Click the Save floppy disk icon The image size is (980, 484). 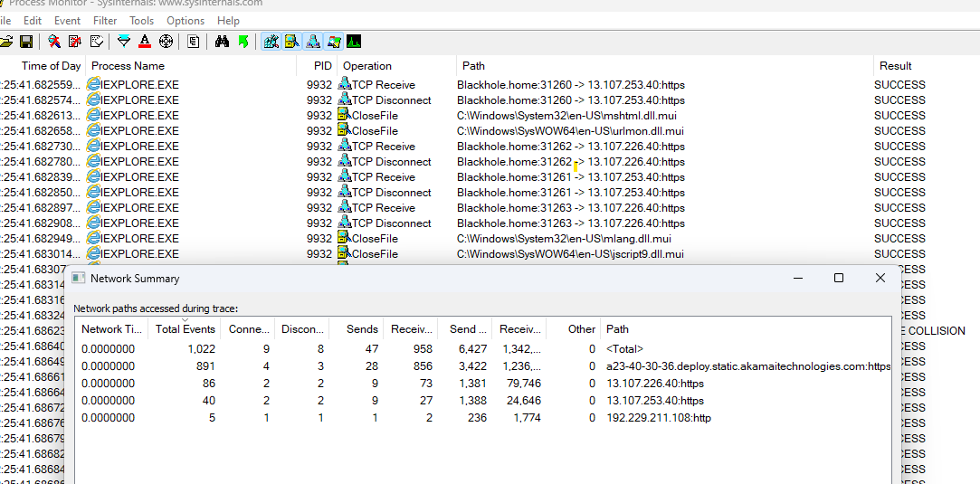pos(26,42)
